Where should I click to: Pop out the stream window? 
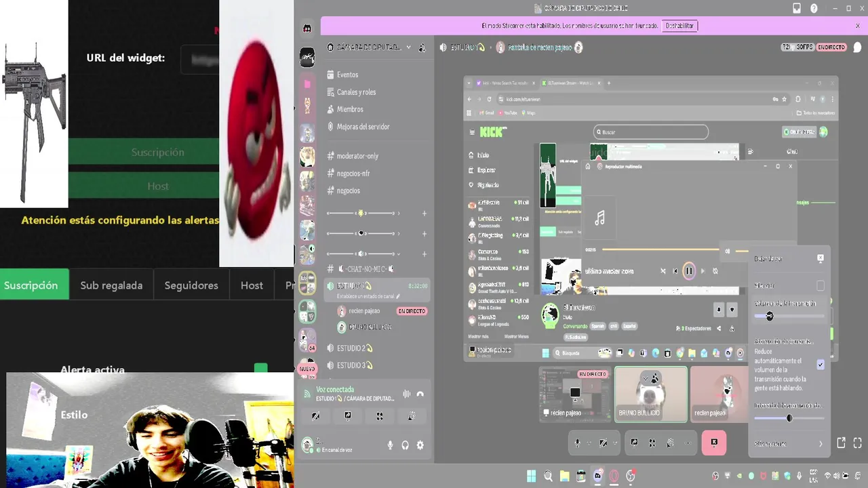pyautogui.click(x=841, y=443)
